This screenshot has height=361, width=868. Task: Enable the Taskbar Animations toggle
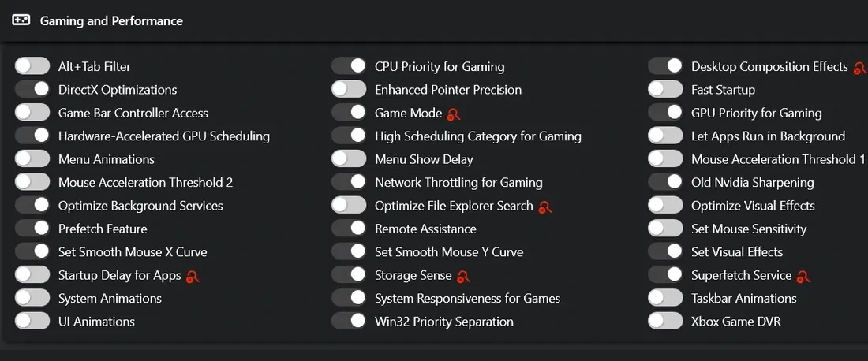pyautogui.click(x=665, y=299)
